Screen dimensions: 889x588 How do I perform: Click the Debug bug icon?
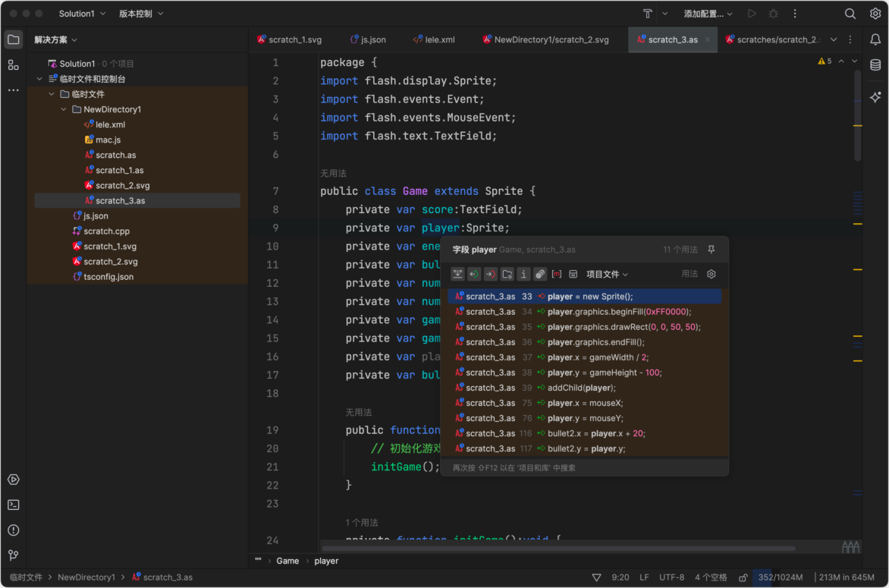tap(774, 14)
